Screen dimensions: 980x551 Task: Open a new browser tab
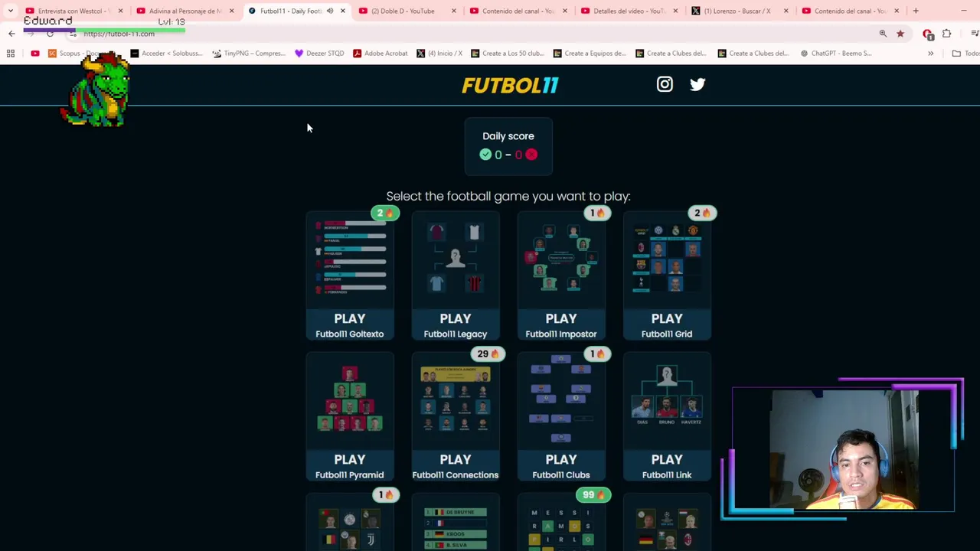[916, 11]
